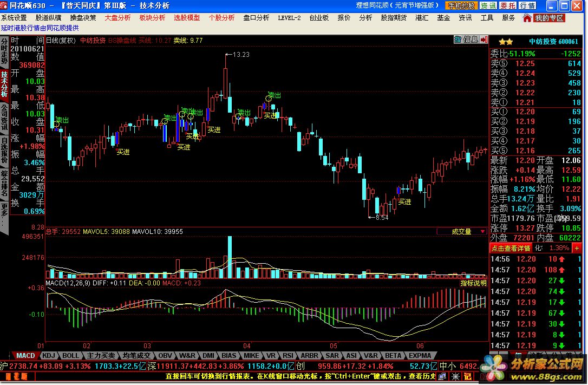Open the 港汇 menu
The width and height of the screenshot is (588, 385).
pos(422,18)
